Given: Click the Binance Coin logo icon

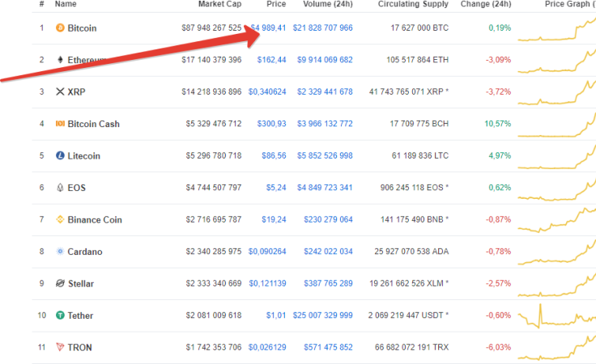Looking at the screenshot, I should [x=60, y=219].
